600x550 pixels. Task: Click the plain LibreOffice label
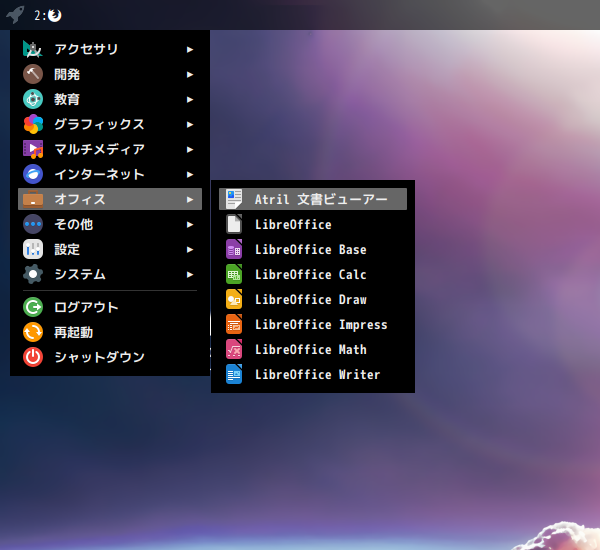click(293, 224)
